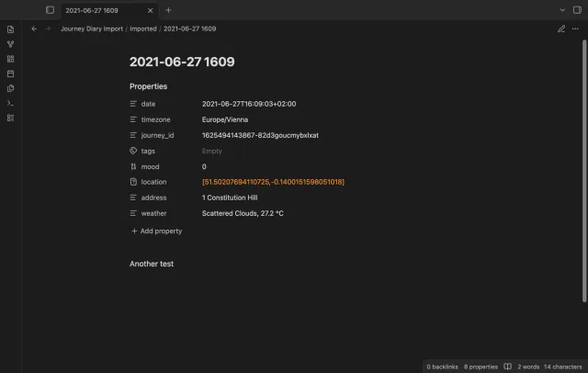Open templates icon in left ribbon
Screen dimensions: 588x373
coord(10,88)
